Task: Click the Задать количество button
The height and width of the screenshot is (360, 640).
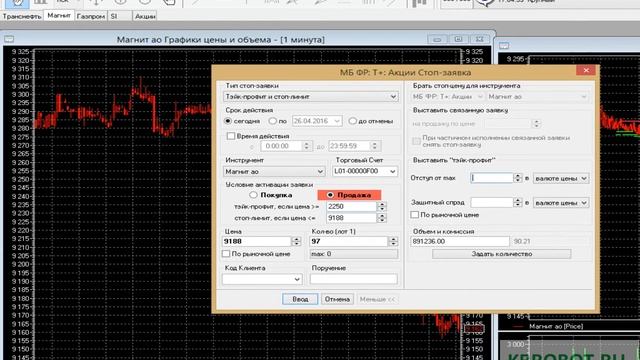Action: (502, 254)
